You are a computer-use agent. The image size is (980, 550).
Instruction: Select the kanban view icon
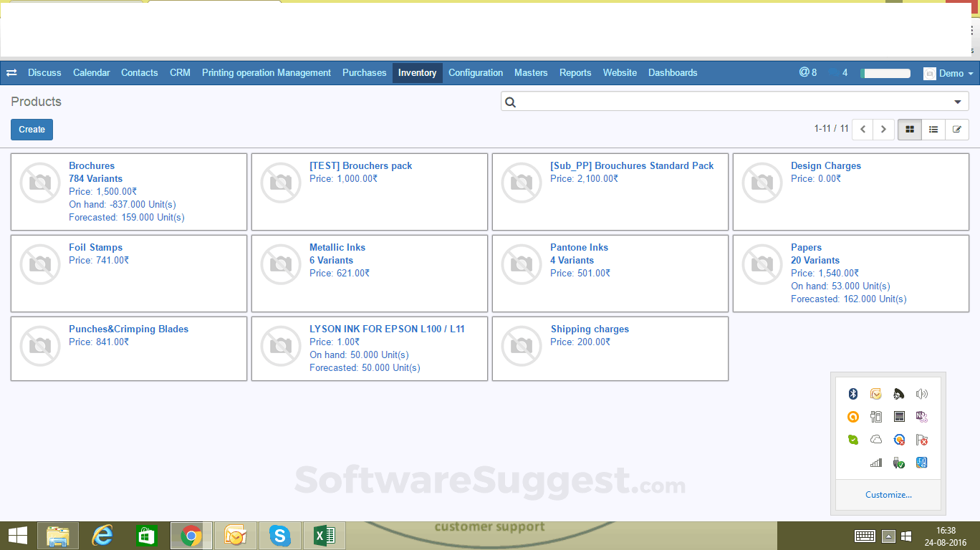(x=909, y=129)
